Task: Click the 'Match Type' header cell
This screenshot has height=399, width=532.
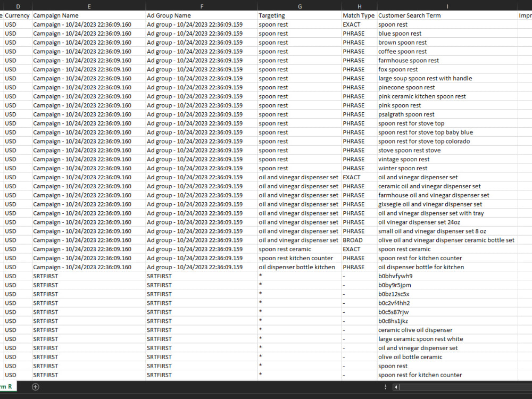Action: click(359, 15)
